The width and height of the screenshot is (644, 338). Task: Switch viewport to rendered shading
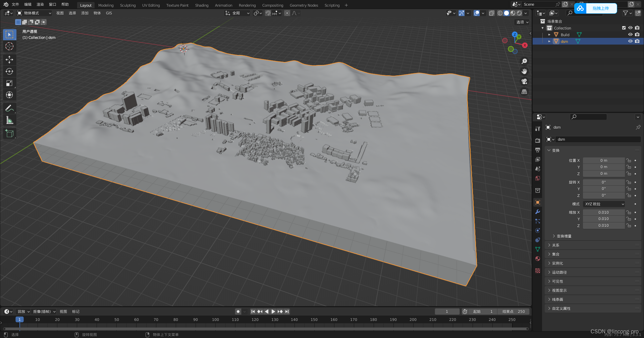point(519,13)
